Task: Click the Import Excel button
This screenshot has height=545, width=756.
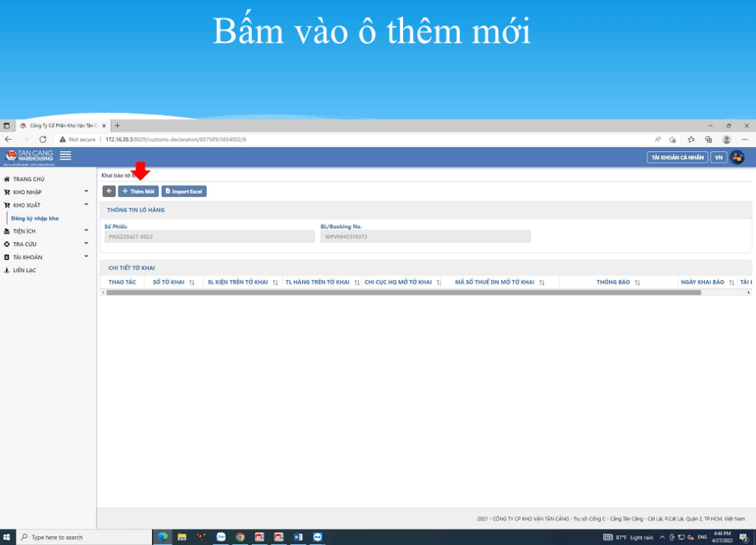Action: (184, 191)
